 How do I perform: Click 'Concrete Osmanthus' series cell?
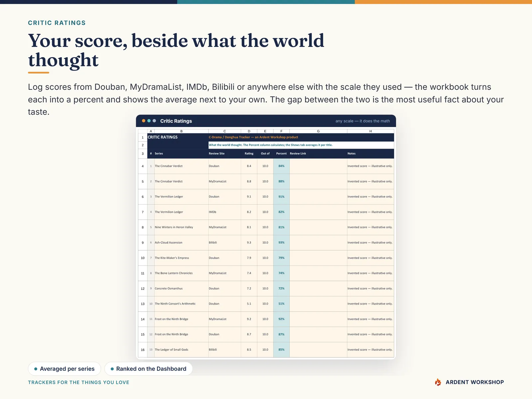tap(182, 288)
